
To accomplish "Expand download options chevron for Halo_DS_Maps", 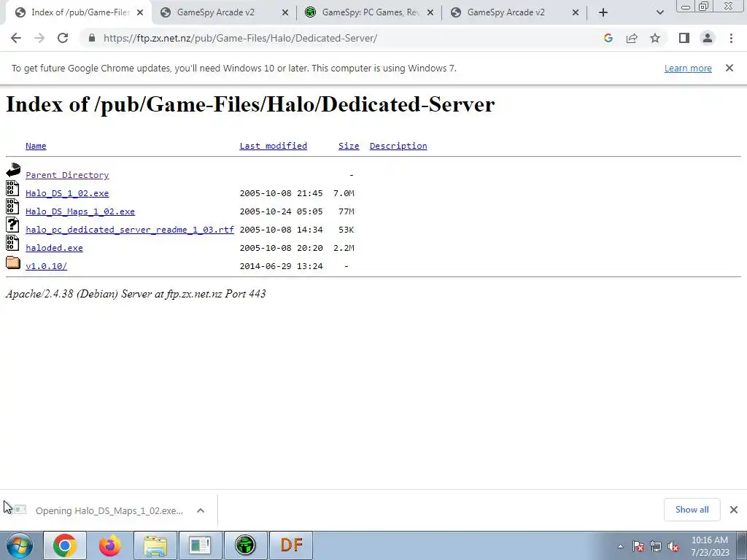I will 201,510.
